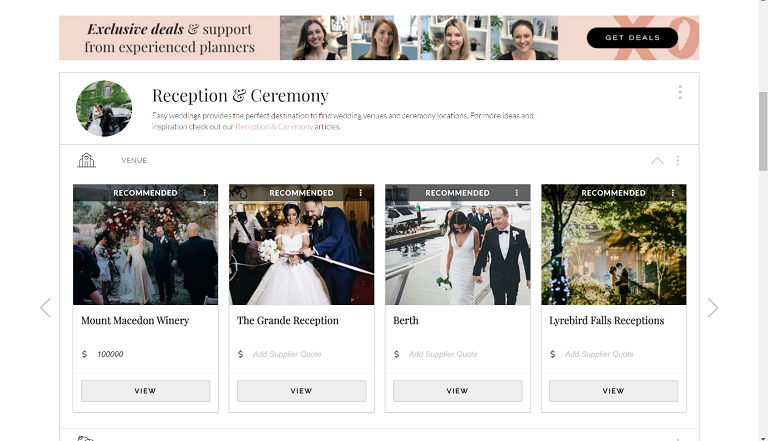Click the Get Deals button
Screen dimensions: 768x441
[x=632, y=38]
